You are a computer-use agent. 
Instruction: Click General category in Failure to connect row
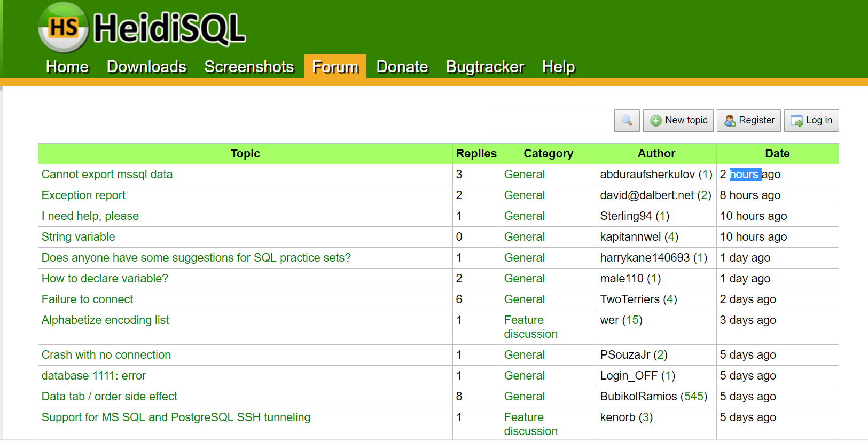[525, 299]
